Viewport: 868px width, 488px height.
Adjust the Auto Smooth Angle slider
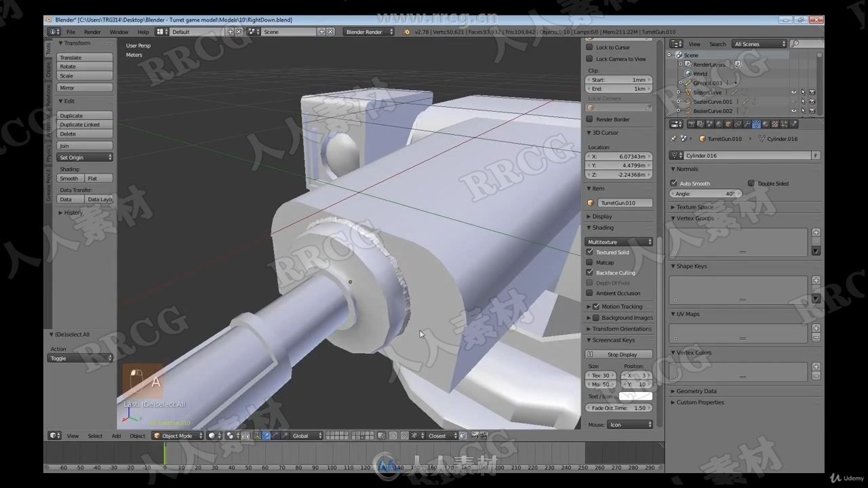click(x=705, y=194)
